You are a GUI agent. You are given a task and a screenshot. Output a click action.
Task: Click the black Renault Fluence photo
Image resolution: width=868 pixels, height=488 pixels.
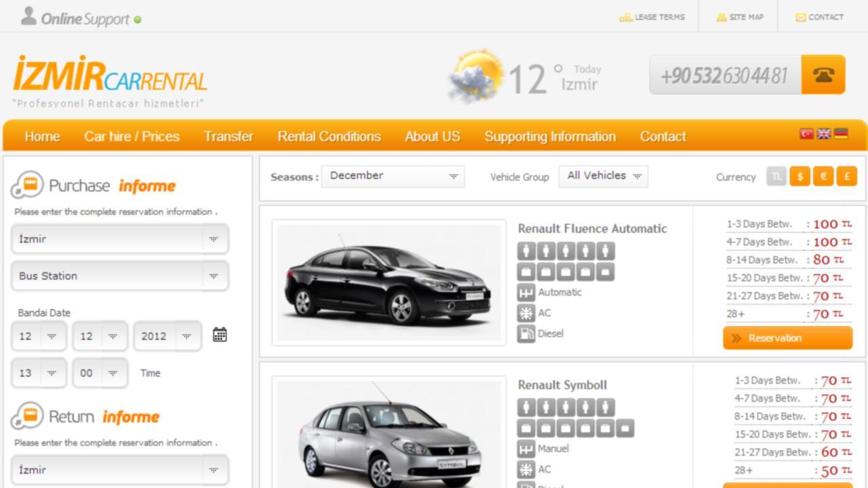[x=389, y=282]
